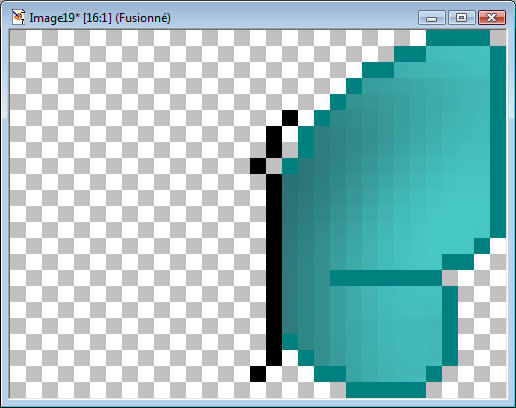Click the long vertical black line

274,270
